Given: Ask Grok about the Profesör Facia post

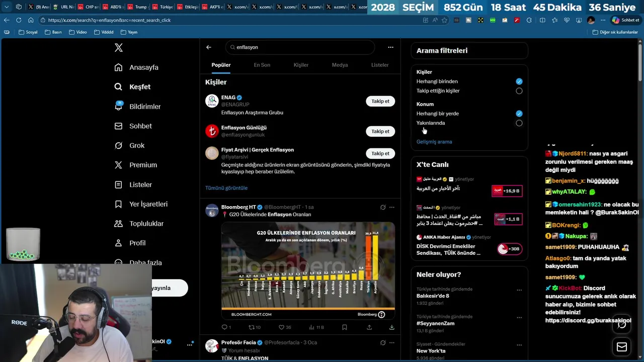Looking at the screenshot, I should [x=383, y=342].
